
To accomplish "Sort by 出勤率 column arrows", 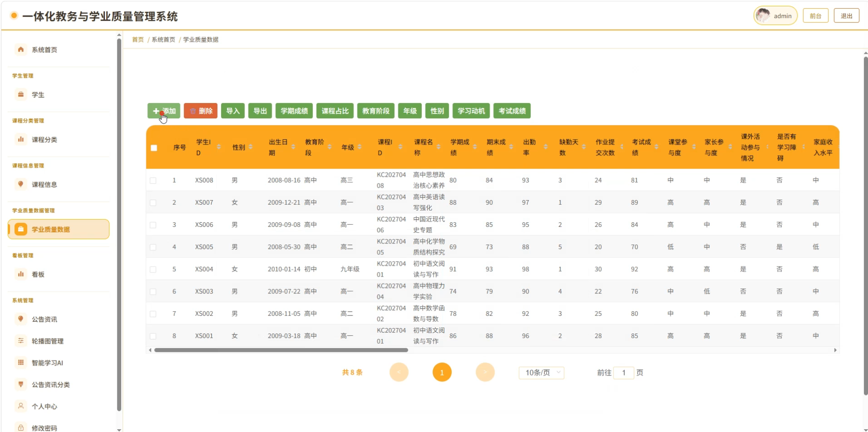I will pyautogui.click(x=546, y=147).
